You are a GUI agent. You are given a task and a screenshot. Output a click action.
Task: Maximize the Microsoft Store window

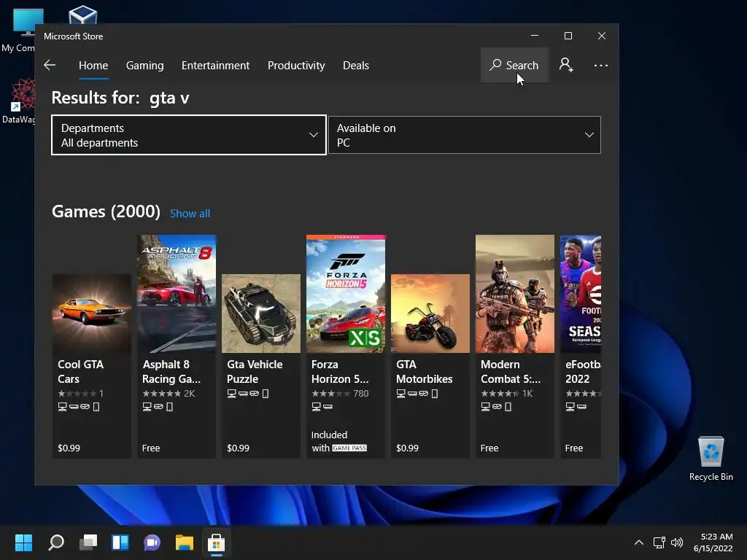(x=568, y=36)
